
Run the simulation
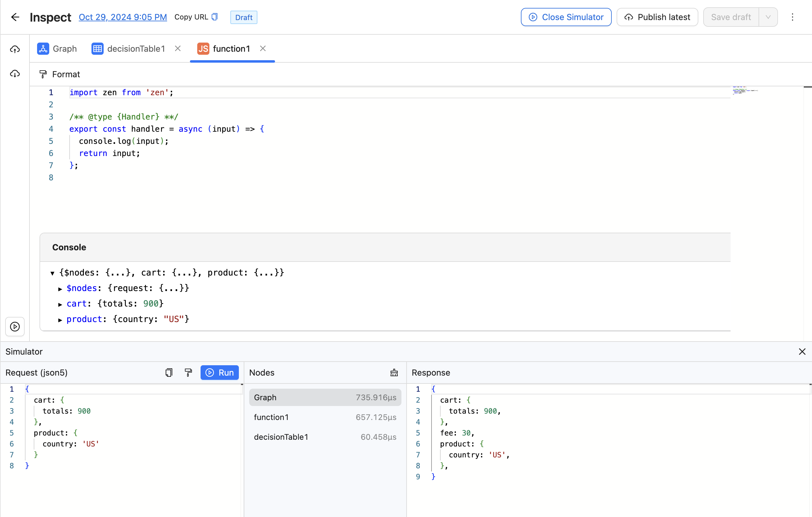pyautogui.click(x=219, y=372)
